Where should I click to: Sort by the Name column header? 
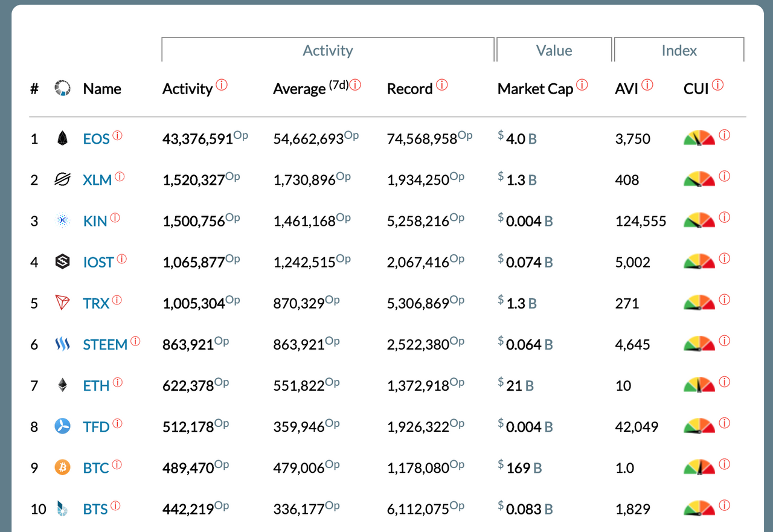coord(102,89)
